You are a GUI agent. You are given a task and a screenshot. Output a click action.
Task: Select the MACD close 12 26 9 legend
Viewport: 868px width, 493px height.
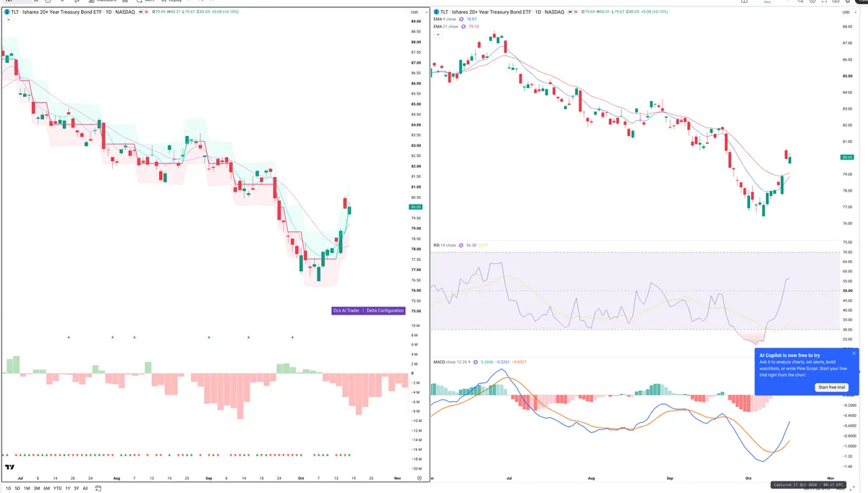tap(454, 361)
